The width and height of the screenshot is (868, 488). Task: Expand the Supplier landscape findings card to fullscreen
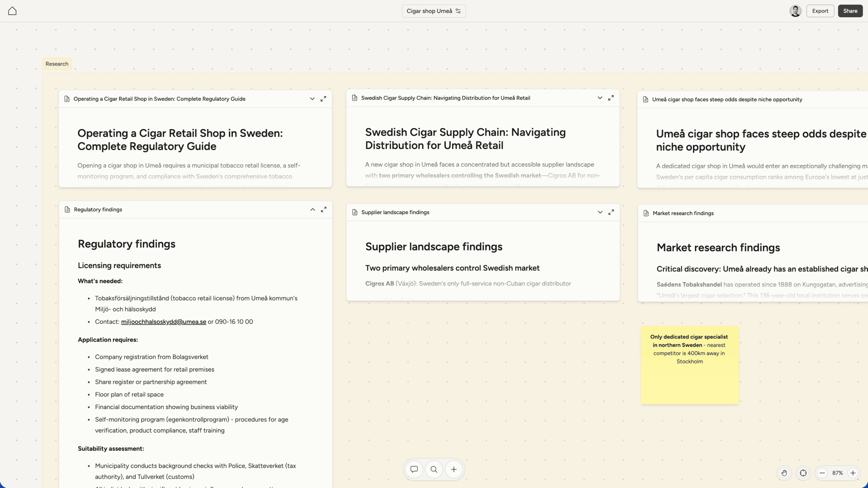pyautogui.click(x=611, y=212)
